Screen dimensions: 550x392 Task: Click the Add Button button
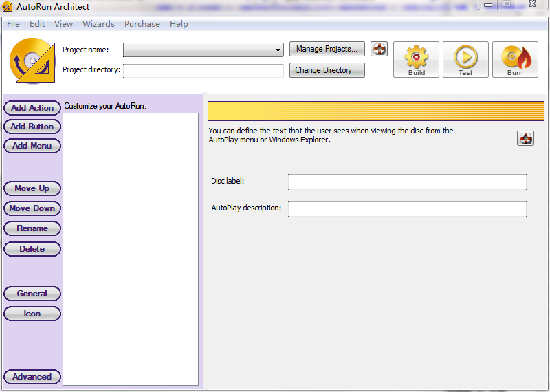coord(32,127)
